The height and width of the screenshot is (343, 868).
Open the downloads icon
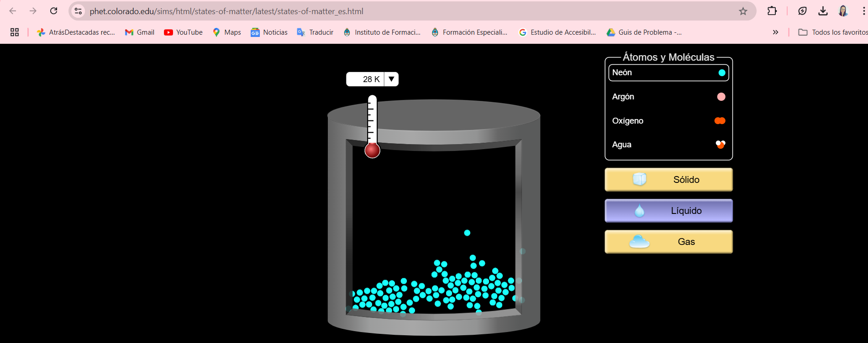823,11
